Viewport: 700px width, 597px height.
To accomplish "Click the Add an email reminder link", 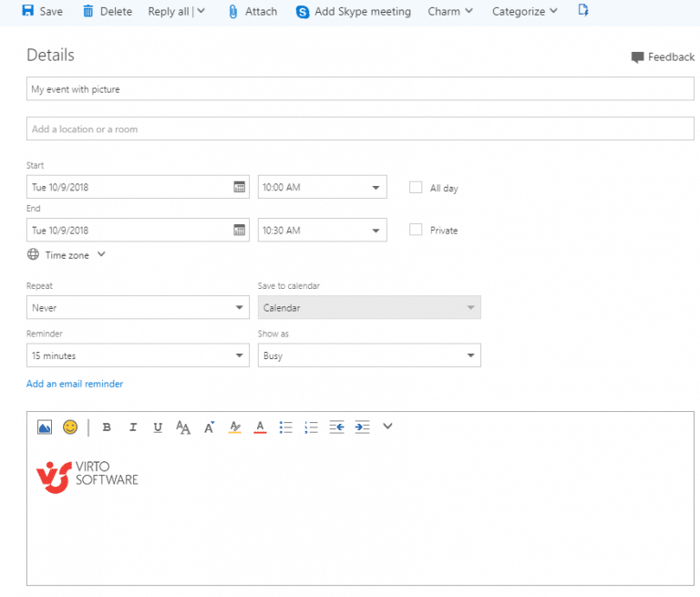I will coord(75,384).
